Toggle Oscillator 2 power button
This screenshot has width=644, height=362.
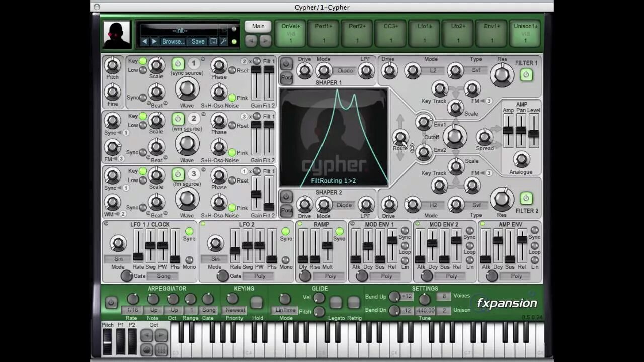pyautogui.click(x=178, y=119)
